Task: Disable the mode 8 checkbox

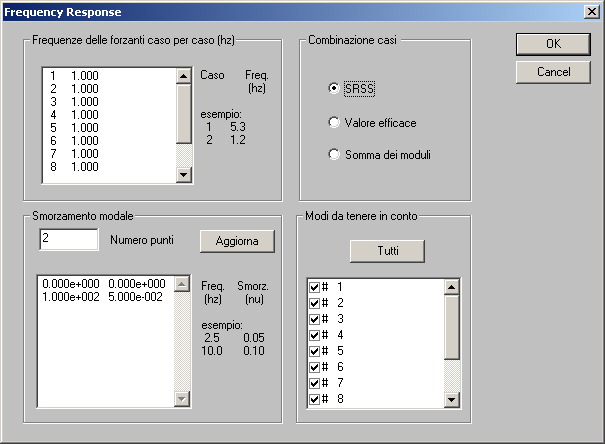Action: coord(314,399)
